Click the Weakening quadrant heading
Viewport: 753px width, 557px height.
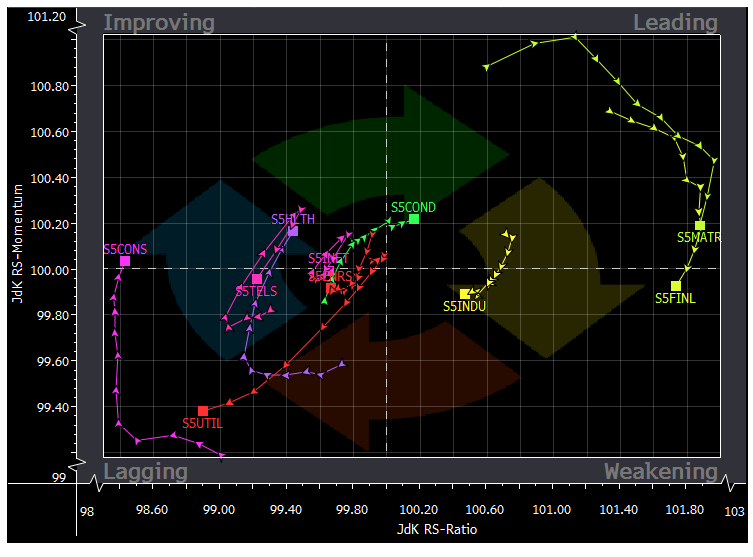tap(661, 471)
